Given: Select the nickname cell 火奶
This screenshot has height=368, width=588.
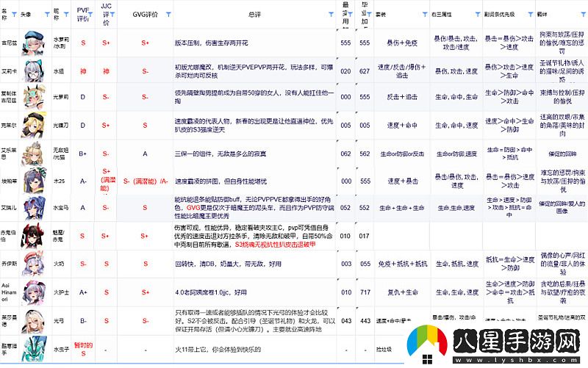Looking at the screenshot, I should pyautogui.click(x=61, y=264).
